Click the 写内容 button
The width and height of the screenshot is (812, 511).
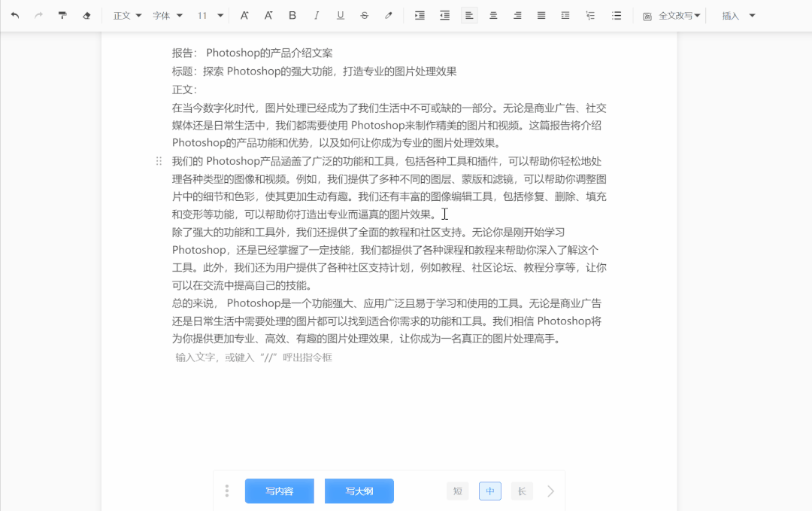tap(280, 491)
